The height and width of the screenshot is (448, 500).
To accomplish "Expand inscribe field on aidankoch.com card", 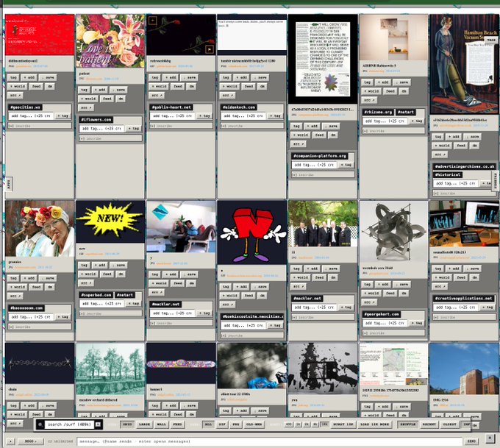I will pyautogui.click(x=252, y=126).
